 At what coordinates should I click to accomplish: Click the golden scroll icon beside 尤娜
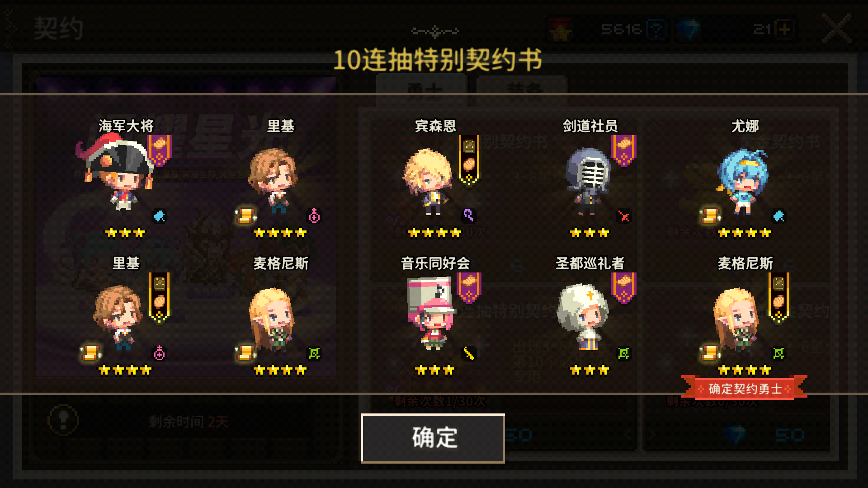709,216
